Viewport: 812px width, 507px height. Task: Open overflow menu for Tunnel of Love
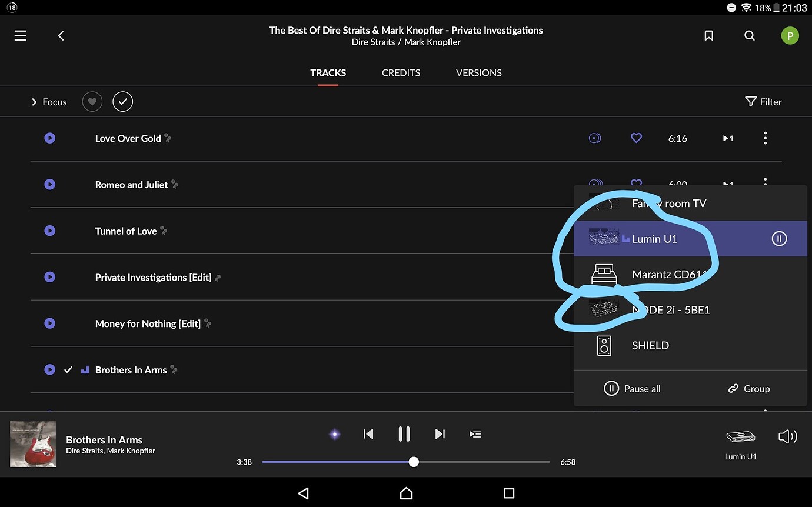pyautogui.click(x=765, y=231)
